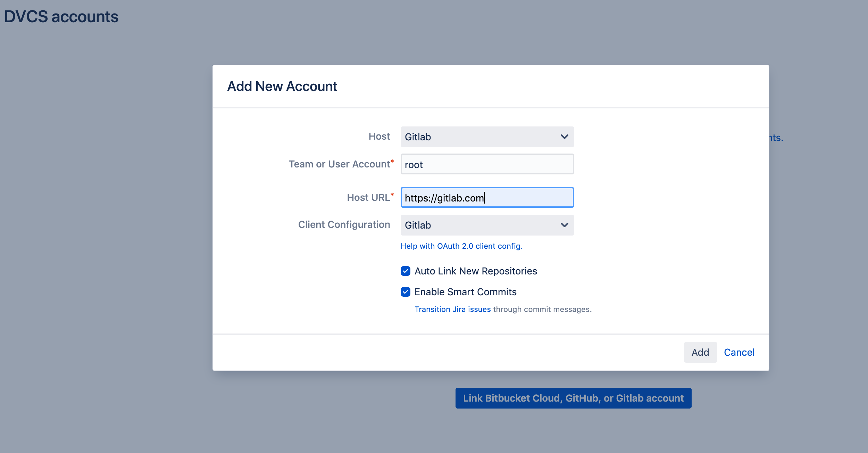Open Help with OAuth 2.0 client config link
Viewport: 868px width, 453px height.
tap(461, 246)
